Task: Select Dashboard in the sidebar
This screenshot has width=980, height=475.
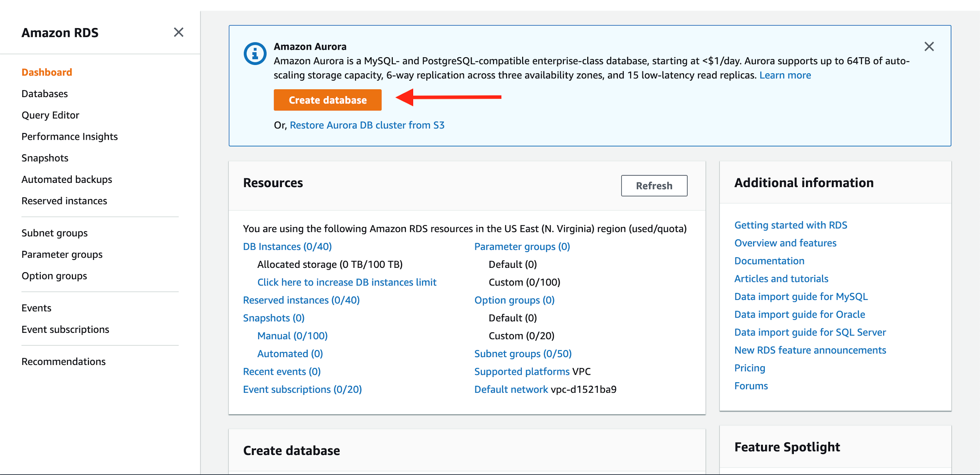Action: (x=47, y=72)
